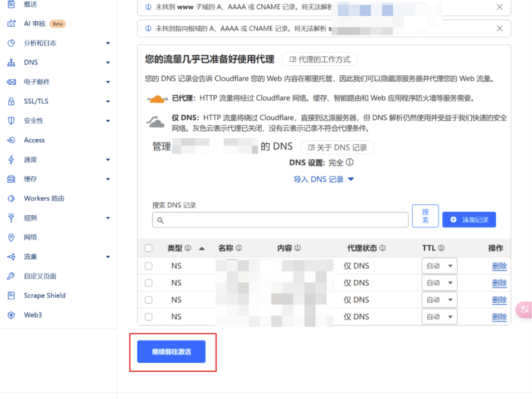Click the 自定义页面 wrench icon
The width and height of the screenshot is (532, 399).
[11, 276]
